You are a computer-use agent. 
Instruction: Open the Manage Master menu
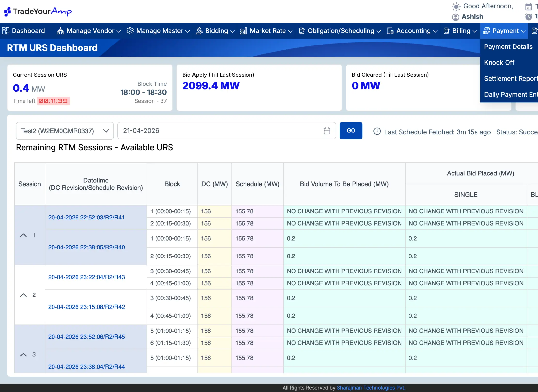(x=158, y=31)
